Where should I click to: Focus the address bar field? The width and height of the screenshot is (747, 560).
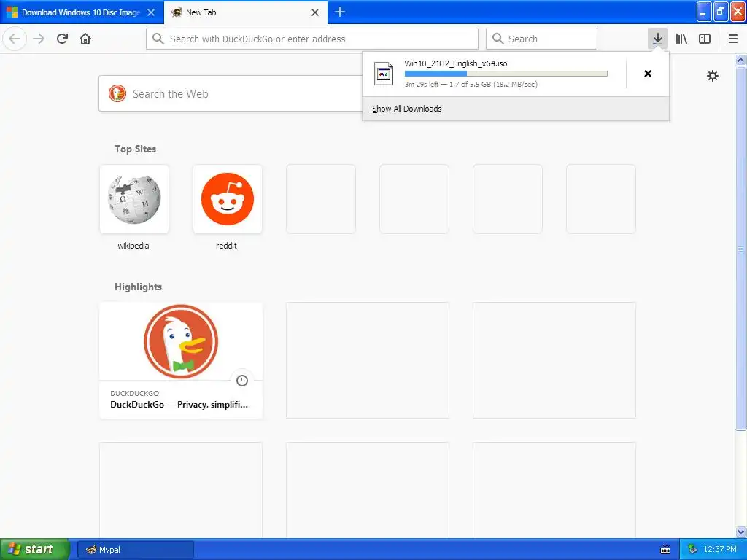tap(312, 39)
